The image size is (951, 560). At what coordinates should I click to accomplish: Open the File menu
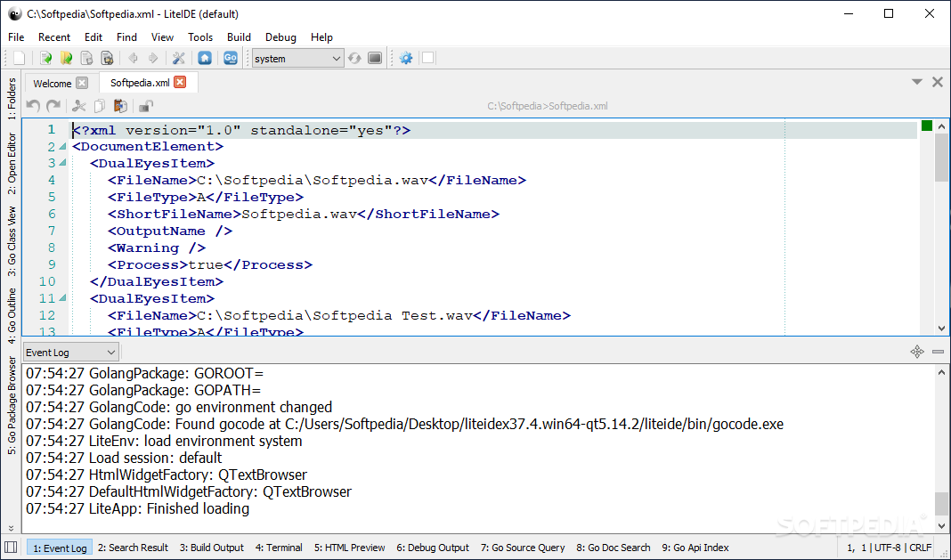tap(16, 37)
